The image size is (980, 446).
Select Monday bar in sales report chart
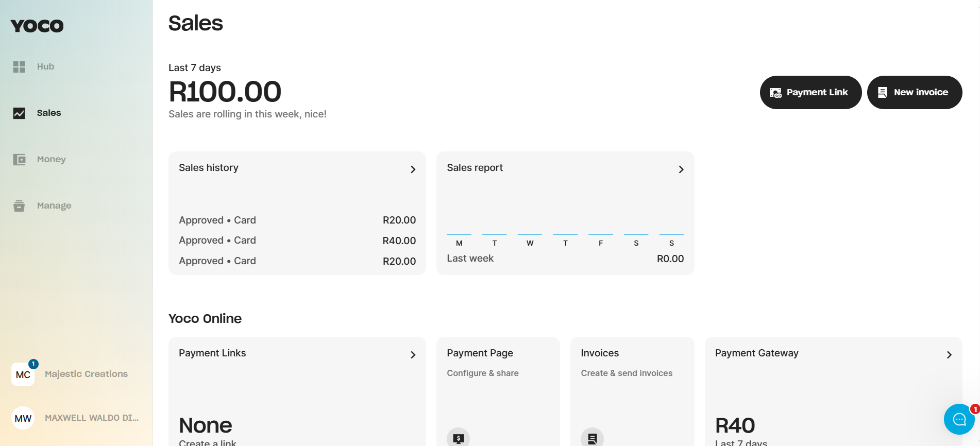point(459,234)
